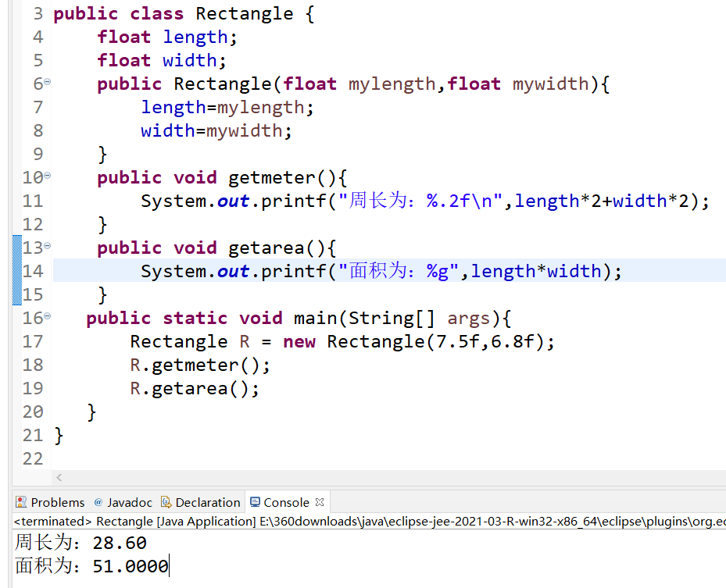Collapse the getarea method fold at line 13
This screenshot has height=588, width=726.
[x=47, y=246]
